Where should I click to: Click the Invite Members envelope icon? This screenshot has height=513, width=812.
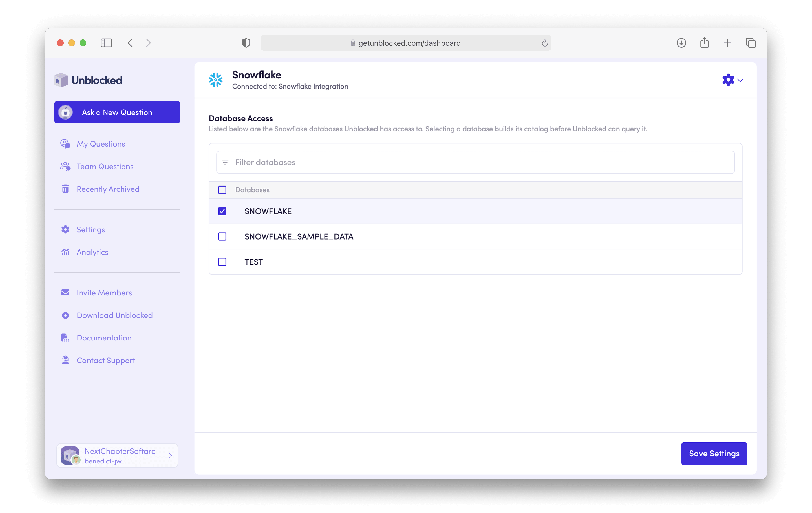click(x=65, y=293)
